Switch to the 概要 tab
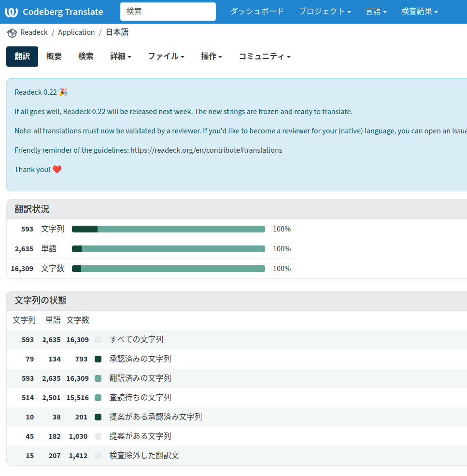The image size is (467, 476). click(x=54, y=56)
